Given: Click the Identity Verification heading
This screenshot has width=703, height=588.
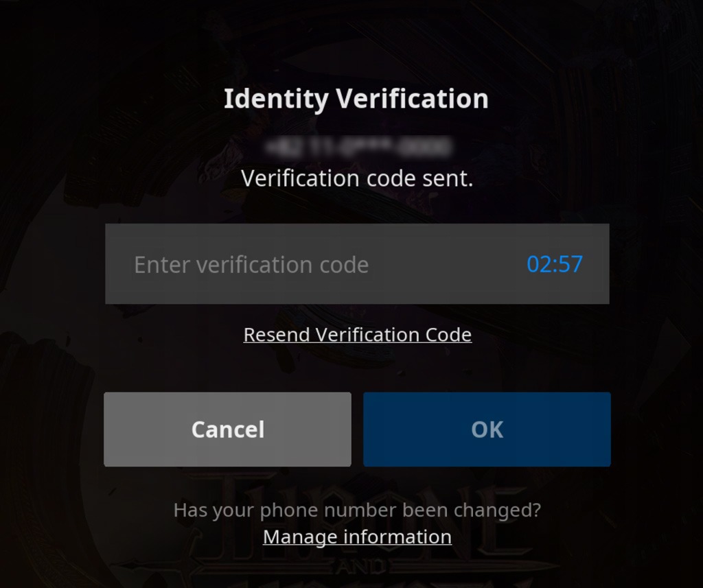Looking at the screenshot, I should tap(356, 99).
